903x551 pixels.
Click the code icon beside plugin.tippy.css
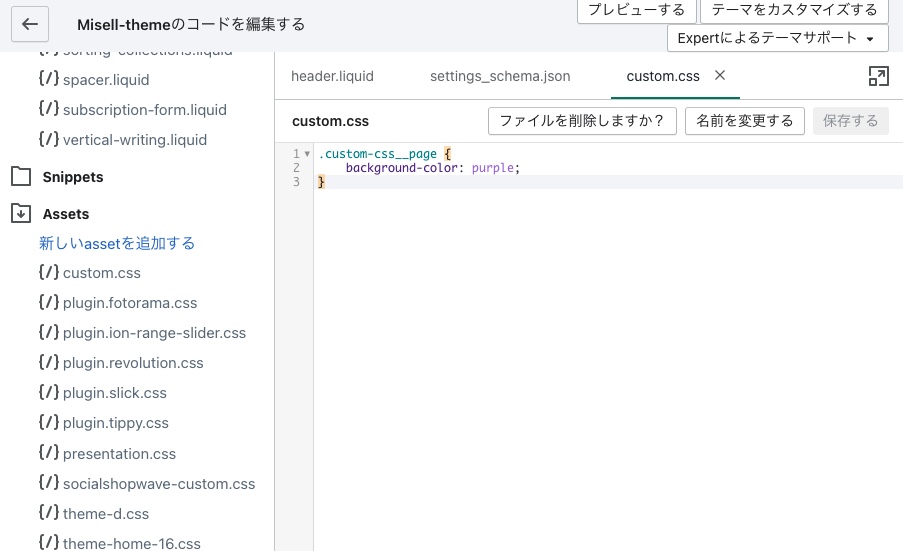point(49,421)
